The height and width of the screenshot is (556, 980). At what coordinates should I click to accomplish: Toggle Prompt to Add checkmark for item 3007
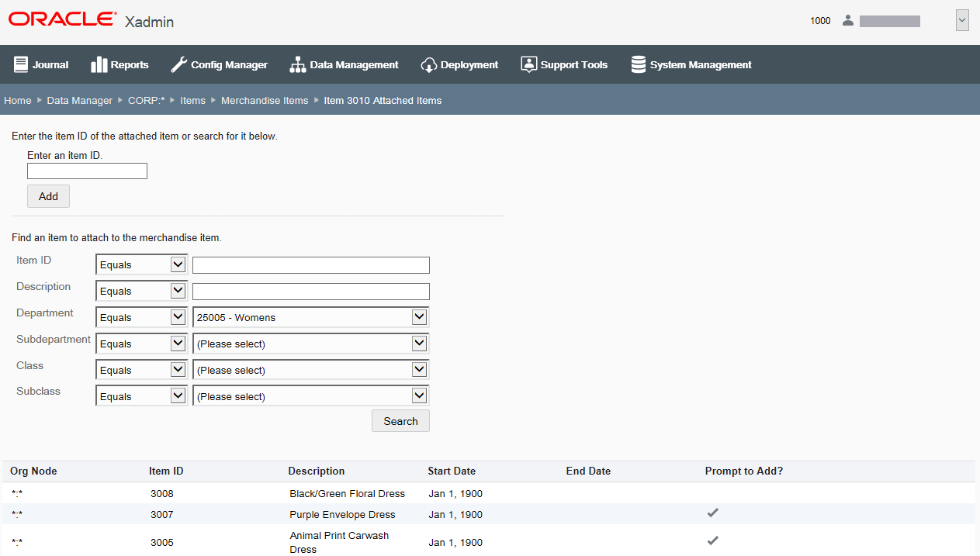pos(712,513)
